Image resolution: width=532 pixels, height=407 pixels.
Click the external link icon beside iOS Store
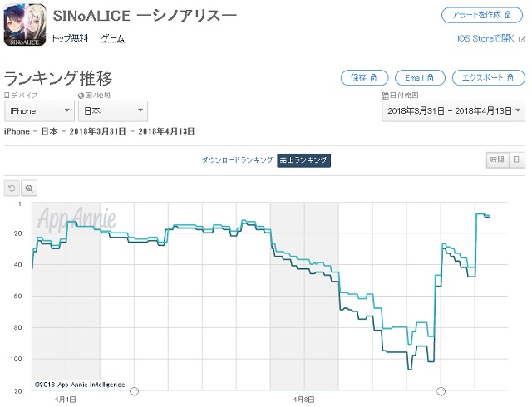(x=522, y=39)
